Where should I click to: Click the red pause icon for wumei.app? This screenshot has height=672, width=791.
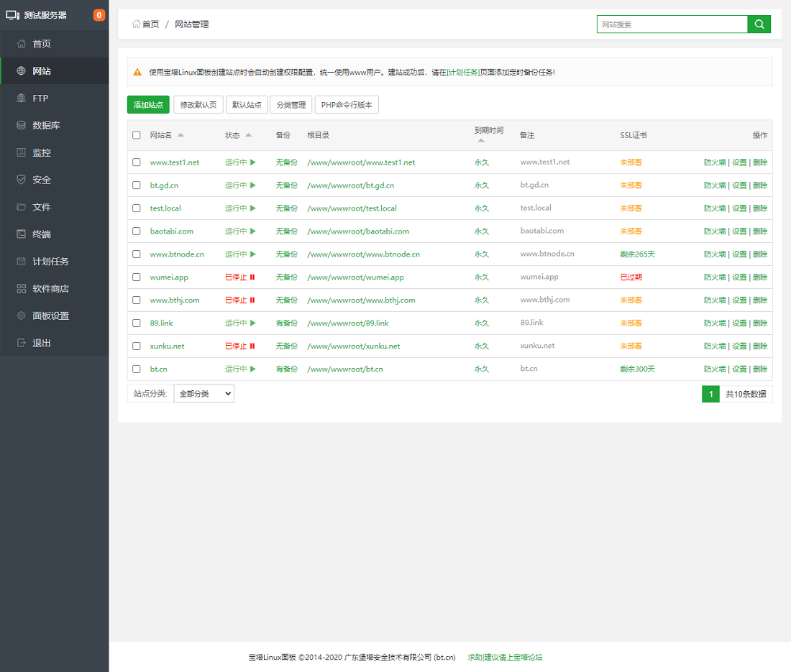point(252,277)
